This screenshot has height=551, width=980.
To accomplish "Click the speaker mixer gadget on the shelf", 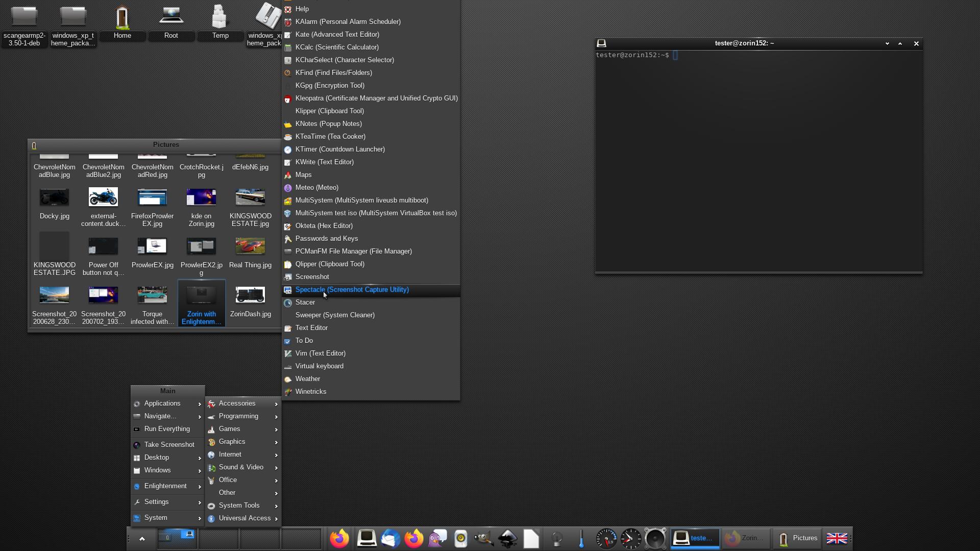I will (655, 539).
